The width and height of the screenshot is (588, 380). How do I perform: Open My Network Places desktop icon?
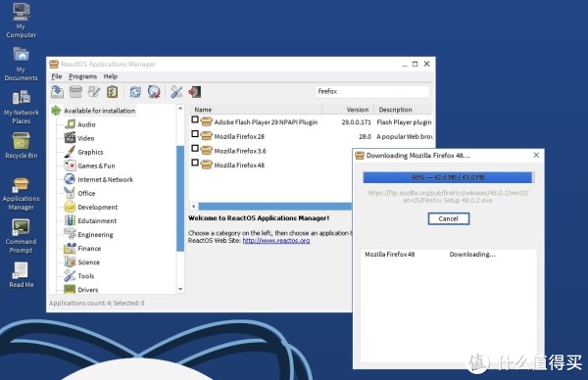coord(21,107)
